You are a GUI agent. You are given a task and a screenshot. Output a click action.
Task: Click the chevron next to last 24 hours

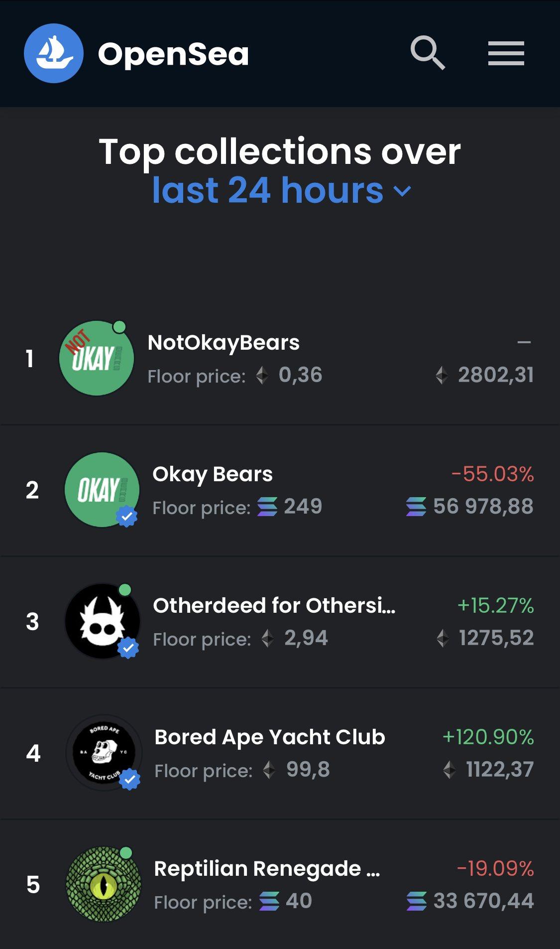point(402,191)
